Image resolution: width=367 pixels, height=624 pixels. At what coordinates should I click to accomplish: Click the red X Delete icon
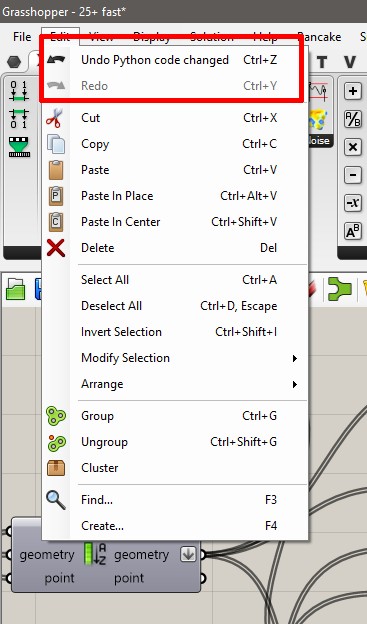point(56,248)
